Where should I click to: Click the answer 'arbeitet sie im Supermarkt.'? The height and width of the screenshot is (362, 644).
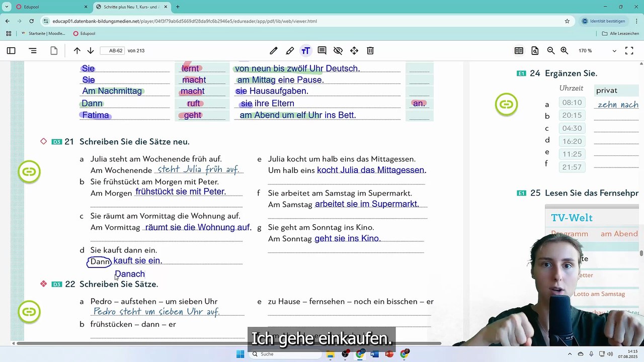click(x=367, y=204)
